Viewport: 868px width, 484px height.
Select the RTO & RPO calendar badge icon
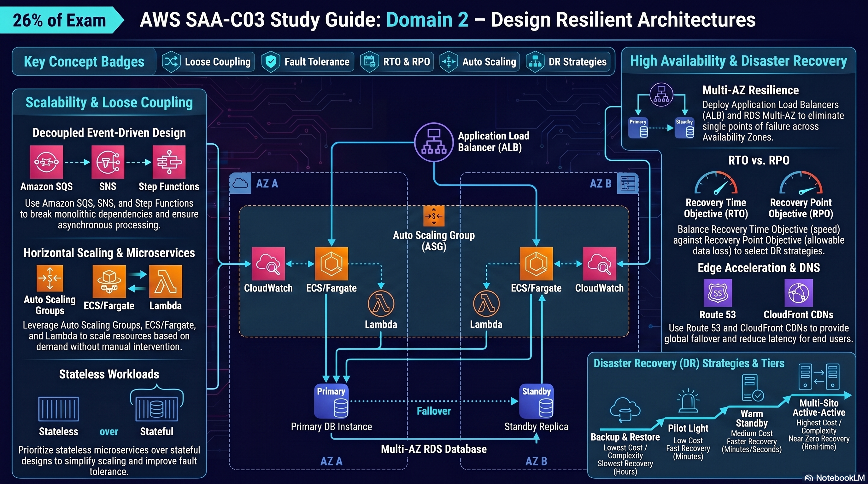click(x=369, y=61)
